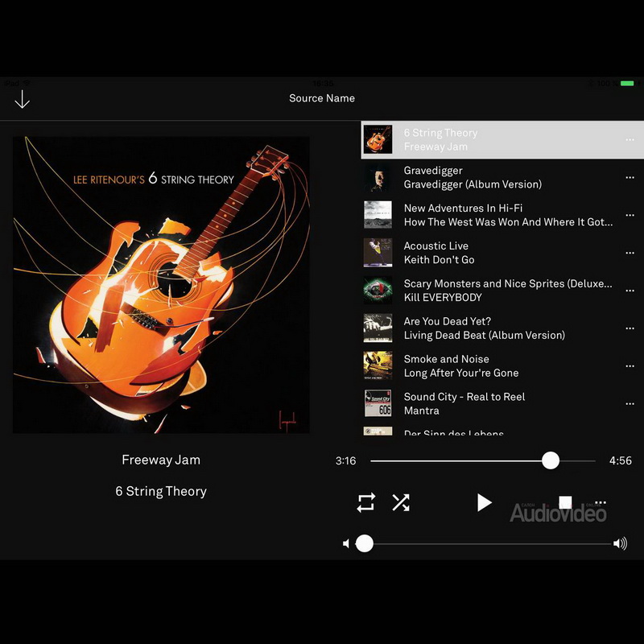Click the Gravedigger album thumbnail
644x644 pixels.
coord(378,178)
